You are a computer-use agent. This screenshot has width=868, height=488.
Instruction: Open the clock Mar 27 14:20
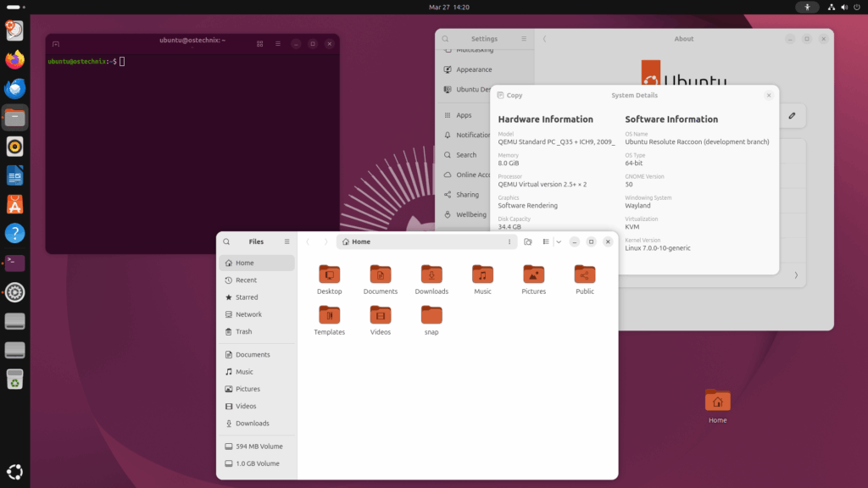click(x=449, y=7)
